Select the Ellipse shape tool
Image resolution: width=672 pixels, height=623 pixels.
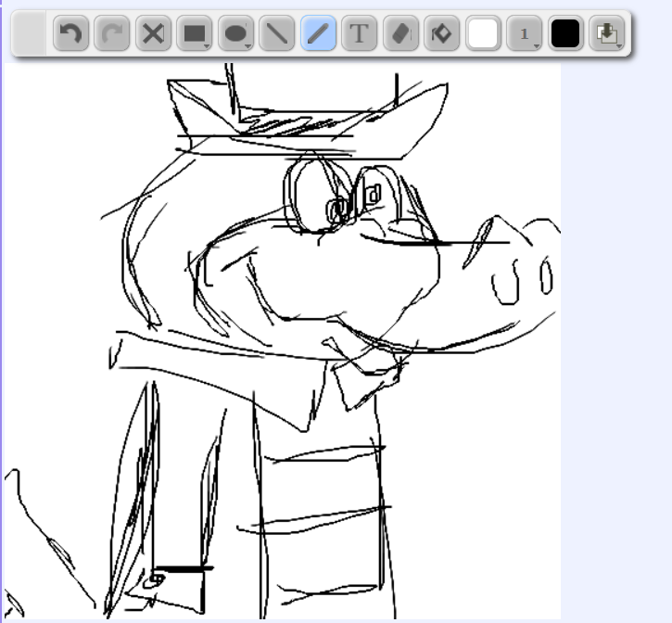point(235,33)
